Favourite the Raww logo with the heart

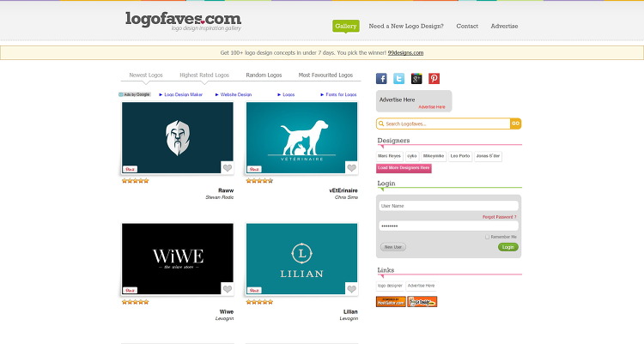[x=228, y=167]
